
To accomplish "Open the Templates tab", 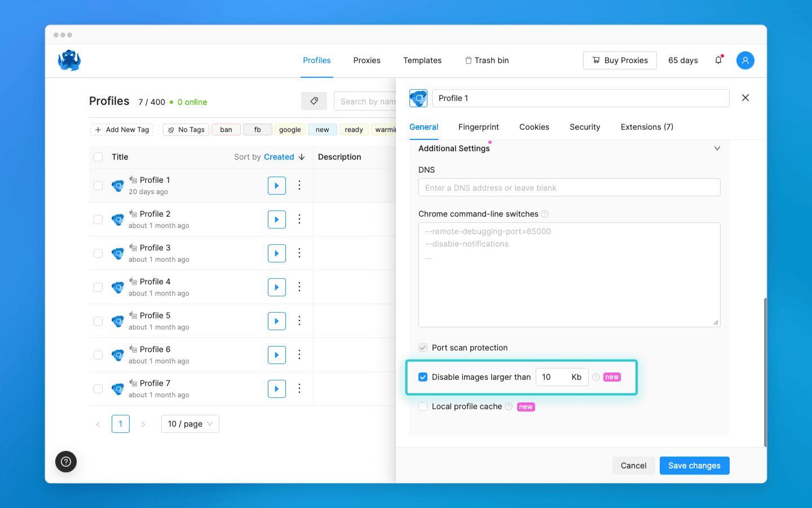I will tap(422, 60).
